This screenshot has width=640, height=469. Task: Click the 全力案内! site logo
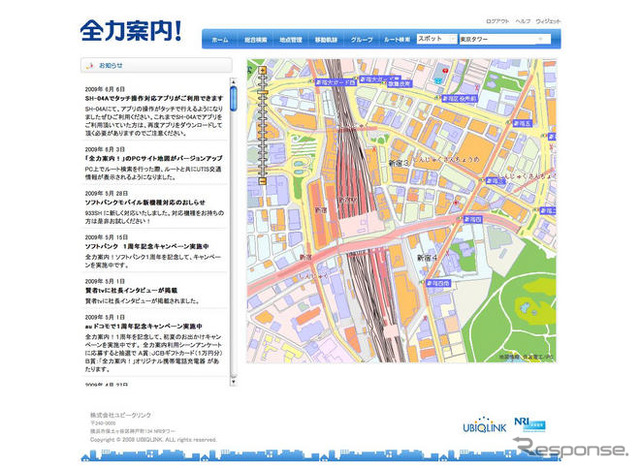point(131,30)
